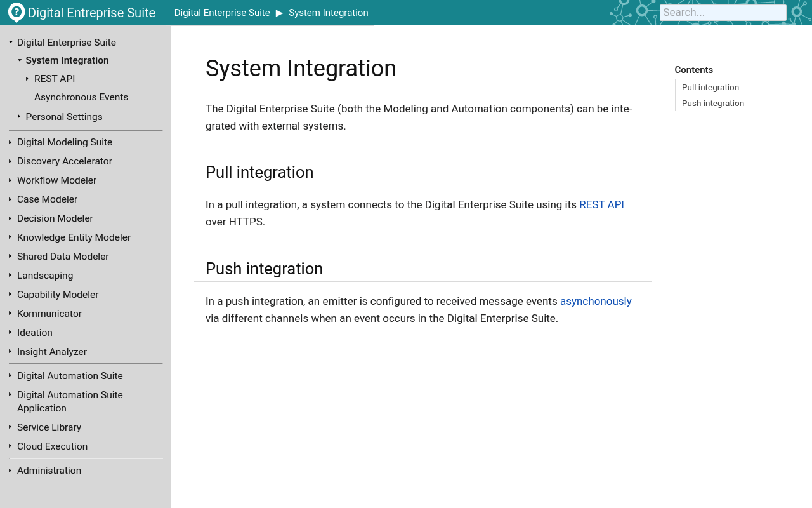Open Landscaping section
The height and width of the screenshot is (508, 812).
[45, 276]
